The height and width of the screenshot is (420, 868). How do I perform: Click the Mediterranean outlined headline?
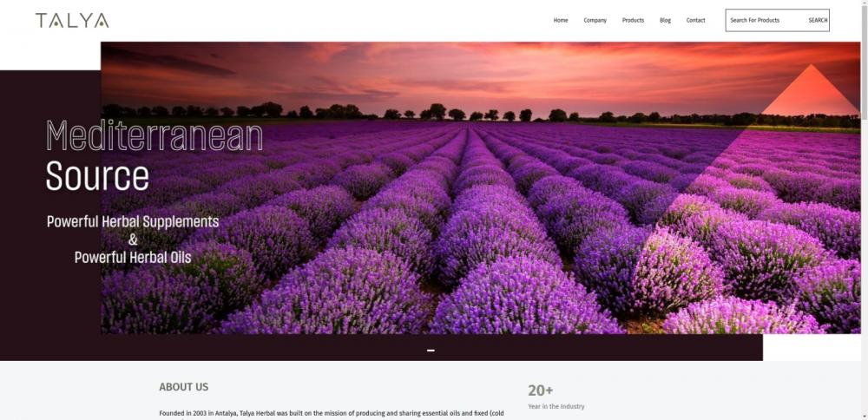coord(155,136)
